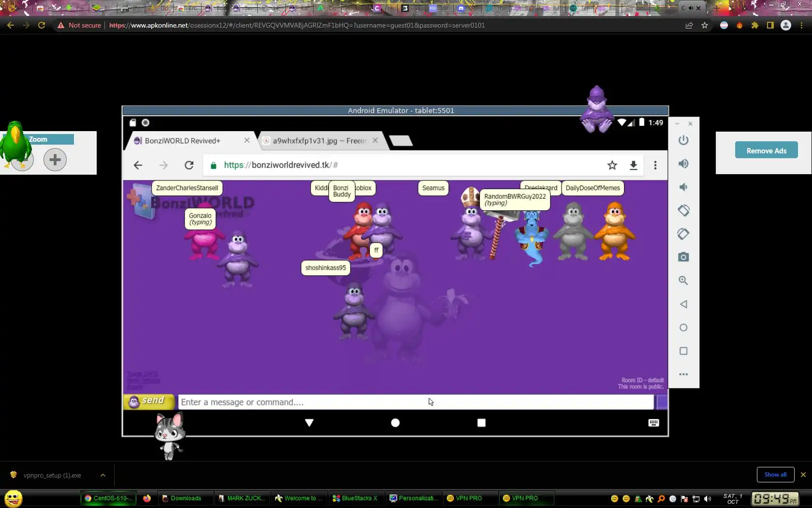The image size is (812, 508).
Task: Close the BonziWORLD Revived+ tab
Action: click(247, 140)
